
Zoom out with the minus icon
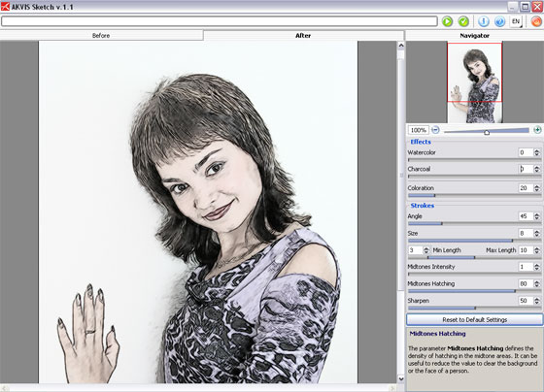pyautogui.click(x=435, y=130)
